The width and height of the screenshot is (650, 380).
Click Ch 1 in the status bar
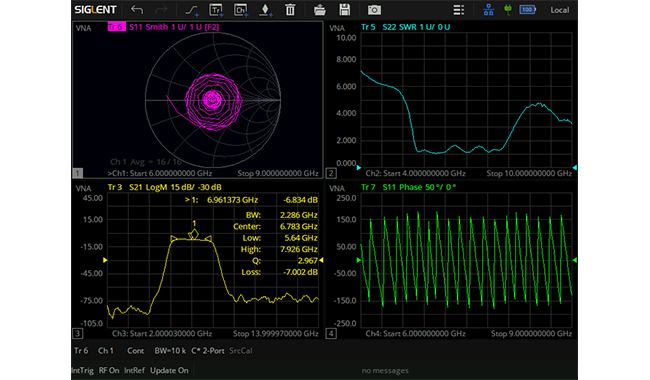tap(106, 351)
